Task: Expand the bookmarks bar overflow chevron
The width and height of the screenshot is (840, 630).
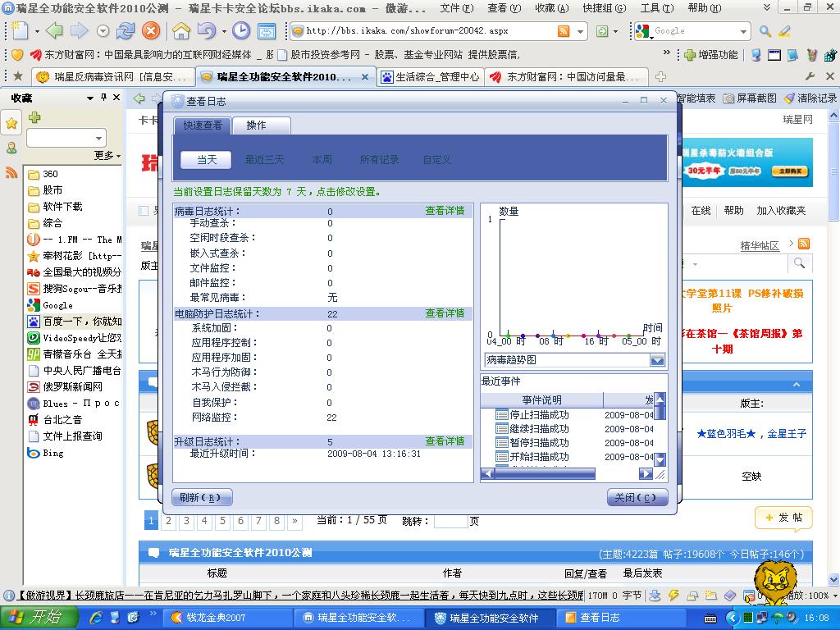Action: coord(667,53)
